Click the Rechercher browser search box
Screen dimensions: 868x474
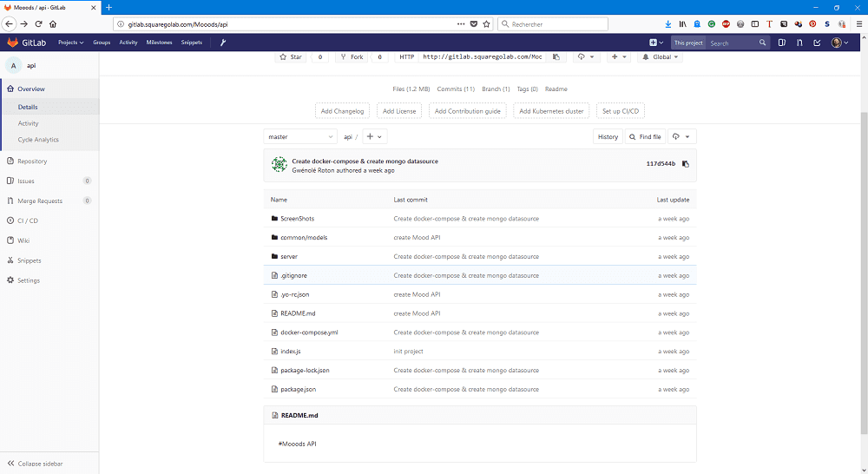(x=552, y=24)
